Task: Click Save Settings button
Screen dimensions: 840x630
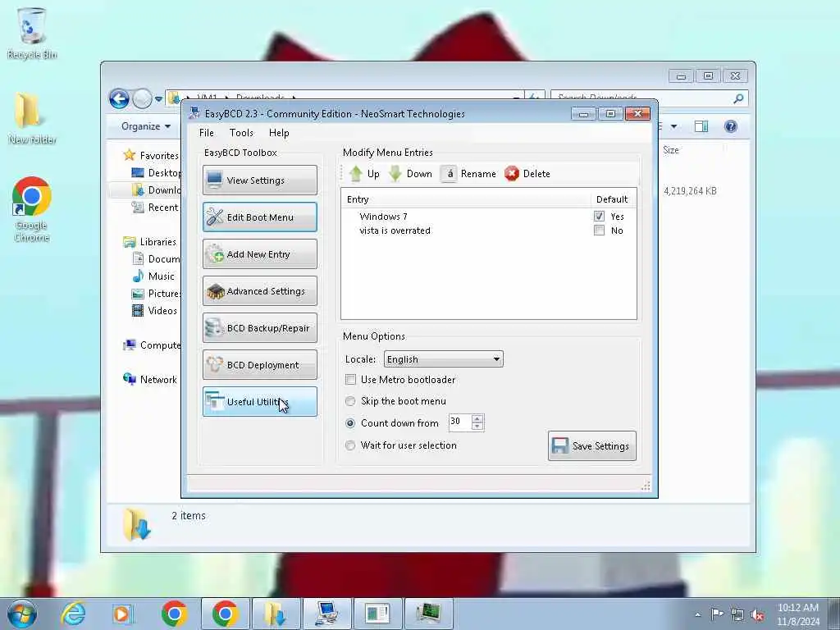Action: point(592,445)
